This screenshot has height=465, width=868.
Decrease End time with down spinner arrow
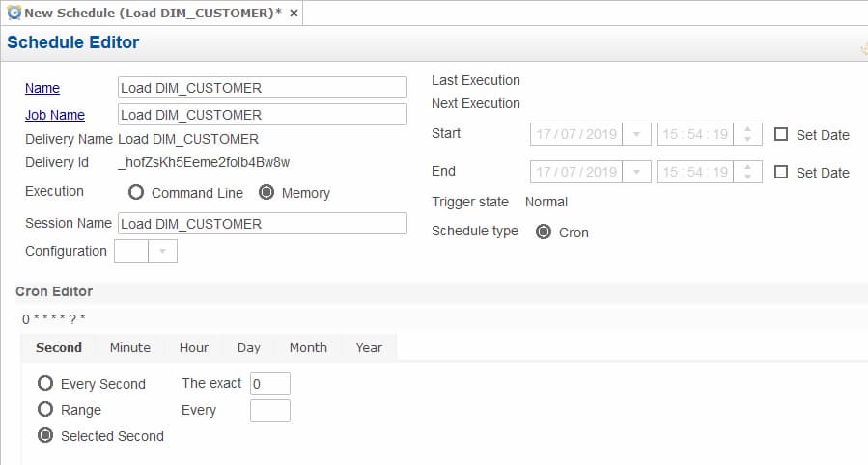748,177
